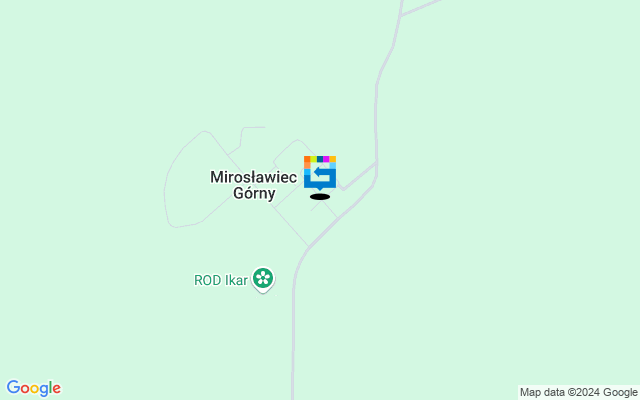The height and width of the screenshot is (400, 640).
Task: Click junction where diagonal street meets main road
Action: click(309, 247)
